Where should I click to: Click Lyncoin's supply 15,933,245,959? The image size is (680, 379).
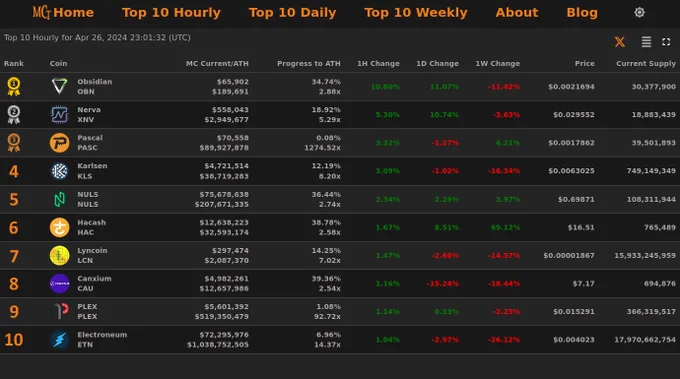pyautogui.click(x=645, y=255)
